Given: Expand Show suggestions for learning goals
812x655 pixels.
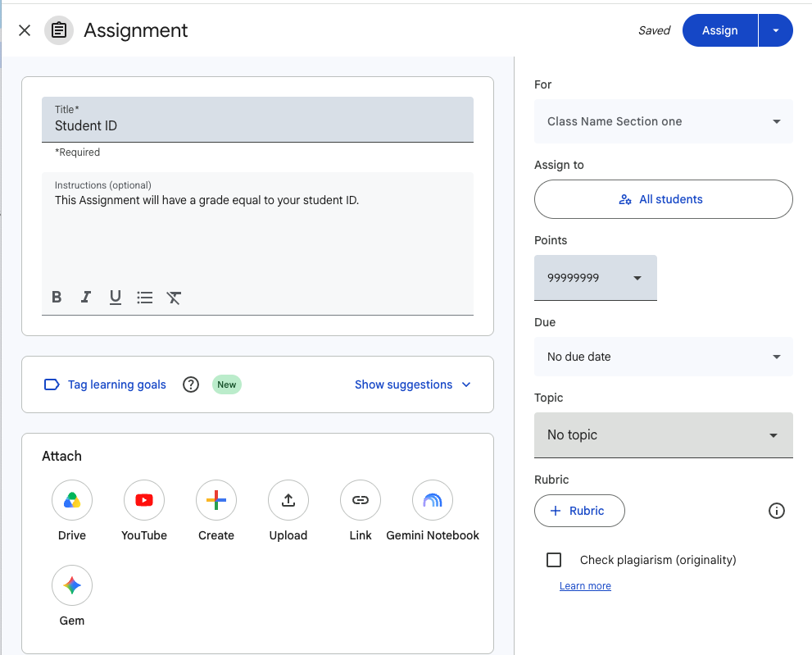Looking at the screenshot, I should coord(413,384).
